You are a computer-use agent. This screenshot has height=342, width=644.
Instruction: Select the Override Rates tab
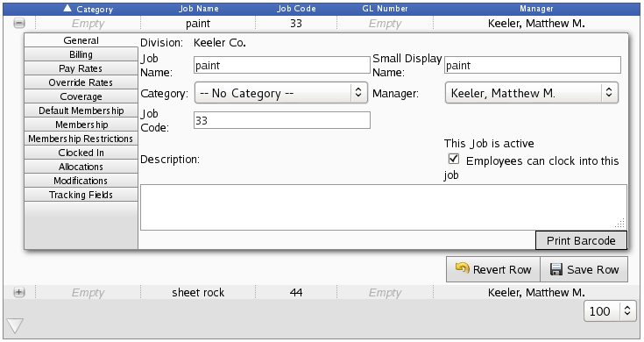[x=81, y=82]
